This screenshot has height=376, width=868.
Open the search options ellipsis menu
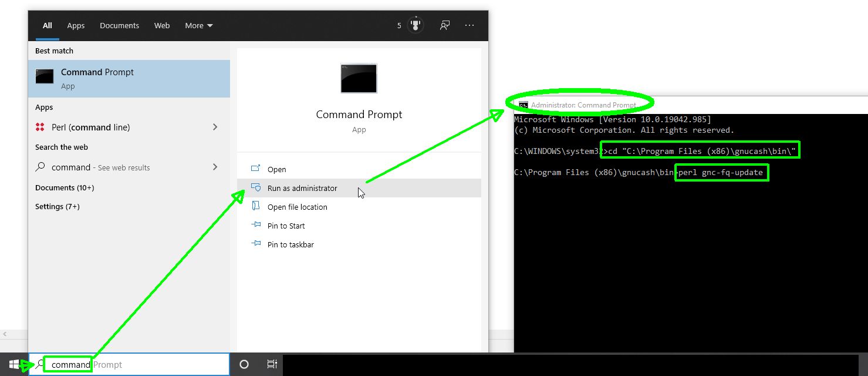[x=470, y=25]
